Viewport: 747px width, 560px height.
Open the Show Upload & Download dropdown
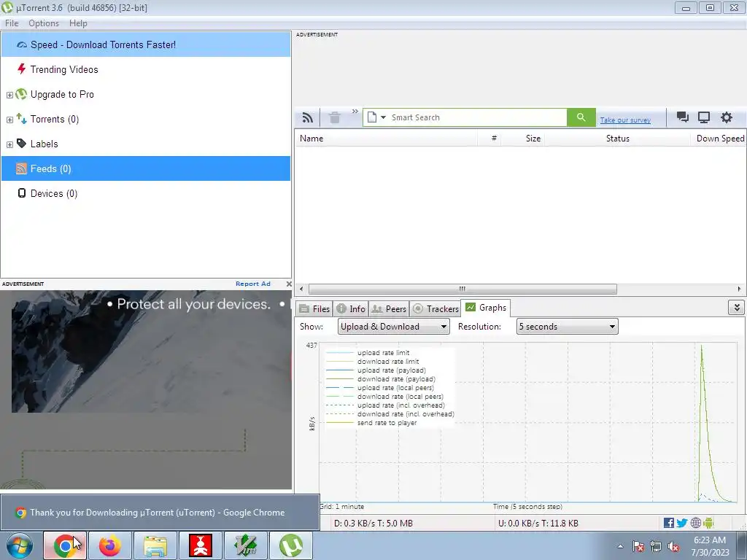point(393,327)
